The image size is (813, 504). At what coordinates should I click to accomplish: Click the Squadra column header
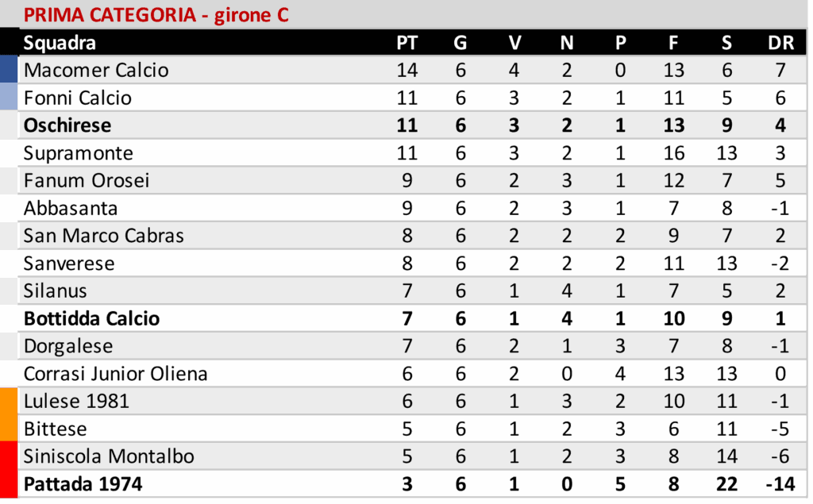[60, 43]
